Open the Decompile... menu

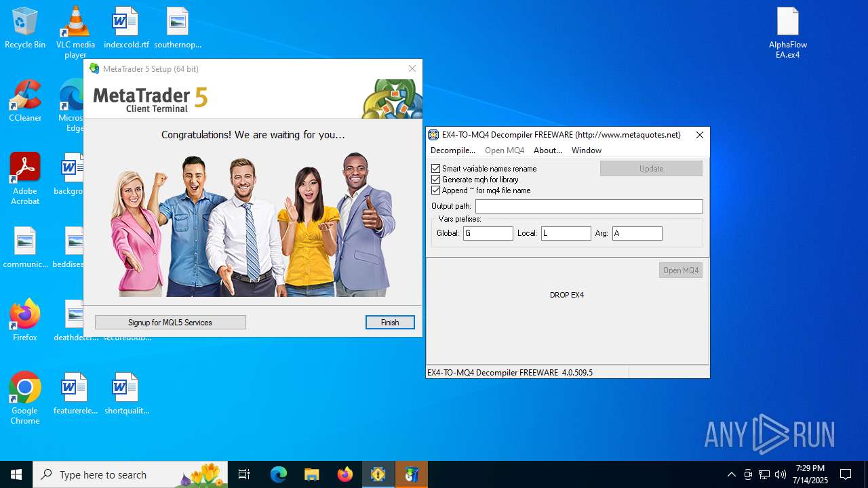(x=453, y=150)
